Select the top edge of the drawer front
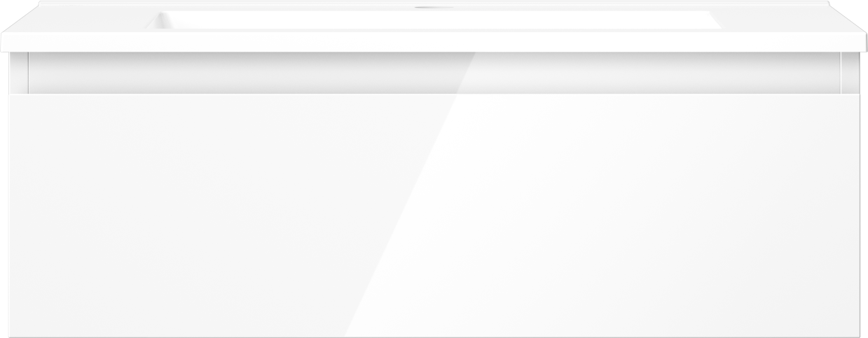Image resolution: width=868 pixels, height=338 pixels. (434, 94)
